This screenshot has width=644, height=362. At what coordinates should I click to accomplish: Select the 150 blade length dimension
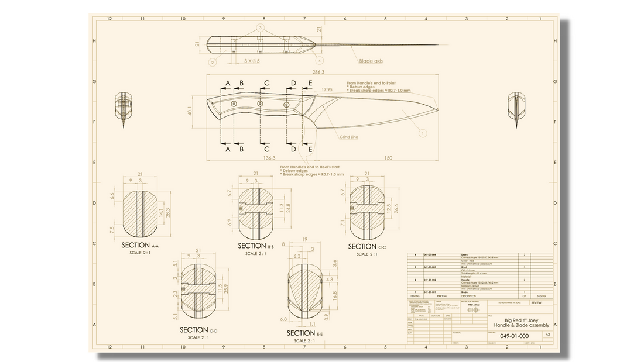coord(389,158)
